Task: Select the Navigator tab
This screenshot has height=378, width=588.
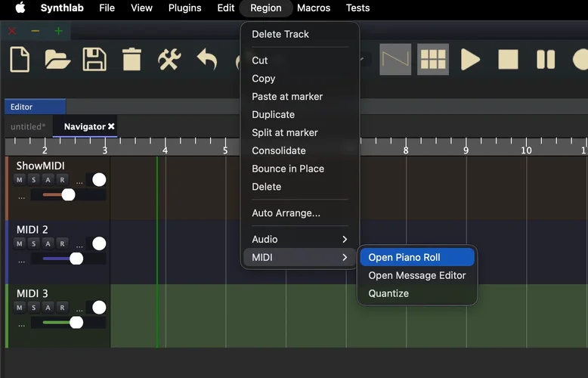Action: 85,126
